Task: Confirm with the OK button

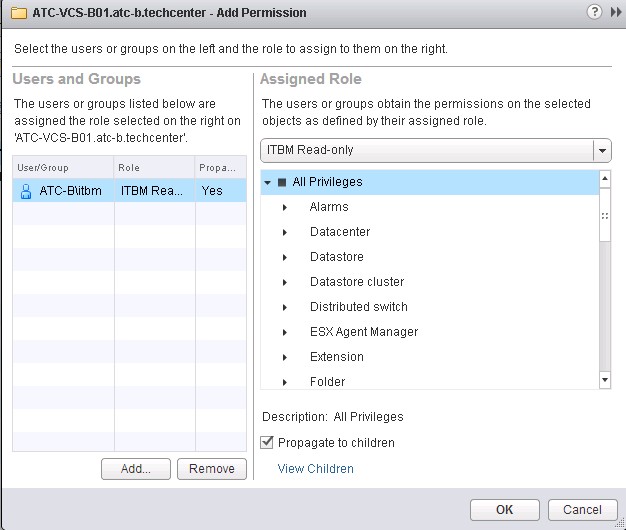Action: coord(504,509)
